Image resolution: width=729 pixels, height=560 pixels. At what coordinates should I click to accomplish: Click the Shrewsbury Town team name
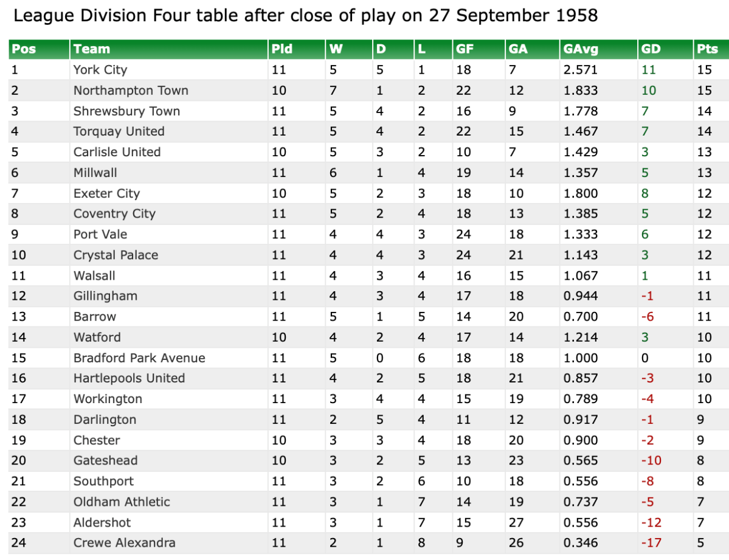(x=126, y=111)
